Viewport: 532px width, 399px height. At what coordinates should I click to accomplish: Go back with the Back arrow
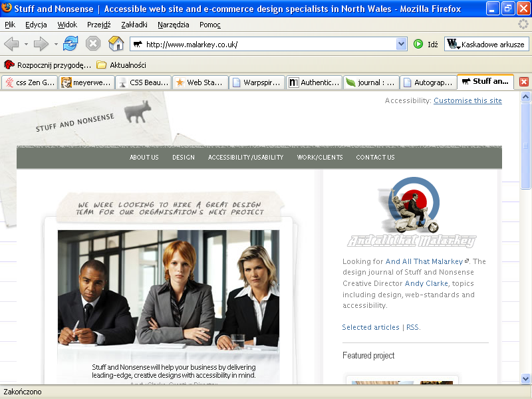coord(12,44)
